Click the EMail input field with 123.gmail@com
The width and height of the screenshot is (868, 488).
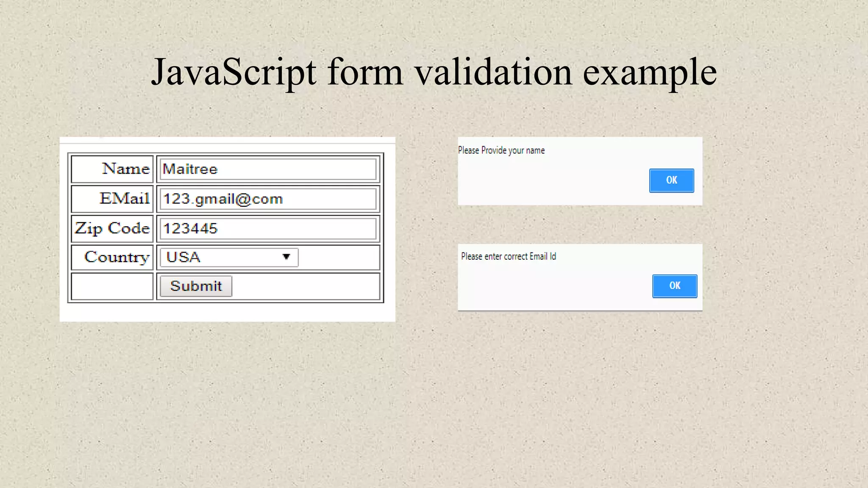point(268,199)
